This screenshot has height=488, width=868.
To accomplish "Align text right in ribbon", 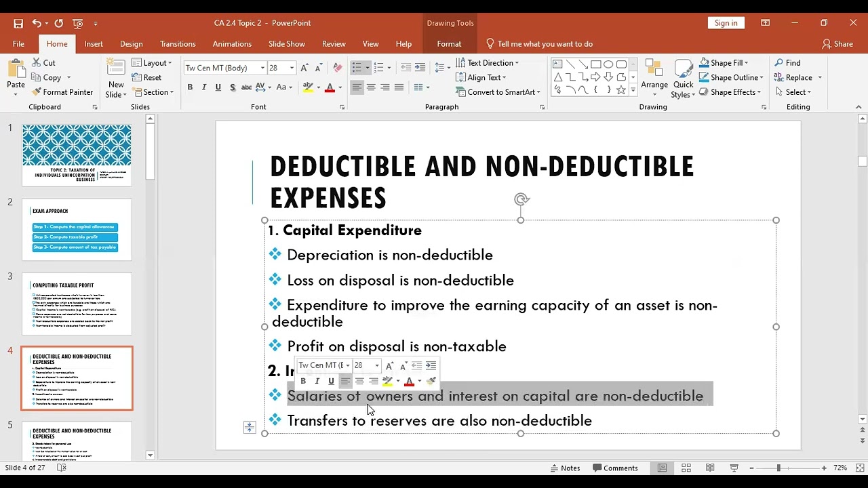I will coord(385,87).
